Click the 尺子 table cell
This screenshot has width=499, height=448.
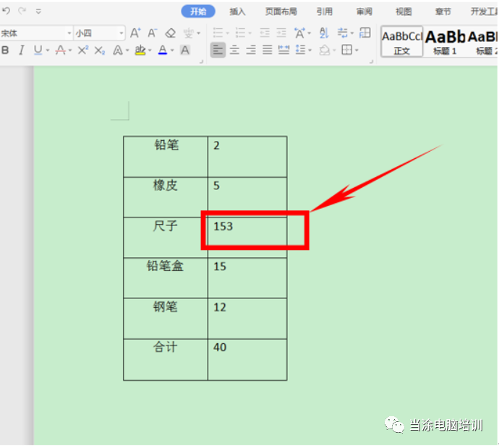pos(166,238)
